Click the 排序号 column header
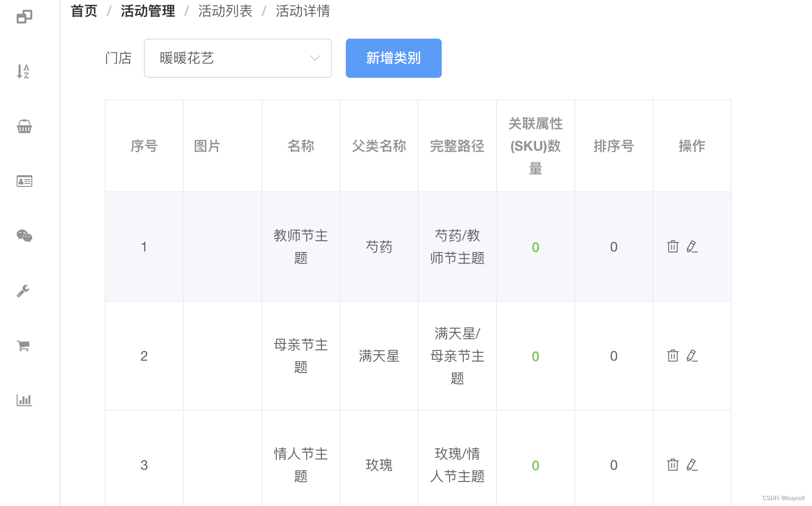Viewport: 812px width, 506px height. pyautogui.click(x=614, y=146)
